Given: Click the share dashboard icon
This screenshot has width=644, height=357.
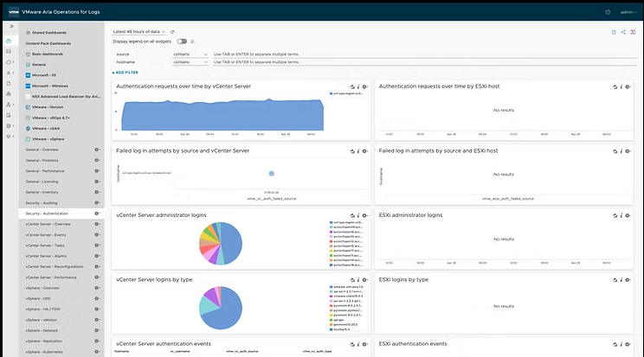Looking at the screenshot, I should click(x=623, y=32).
